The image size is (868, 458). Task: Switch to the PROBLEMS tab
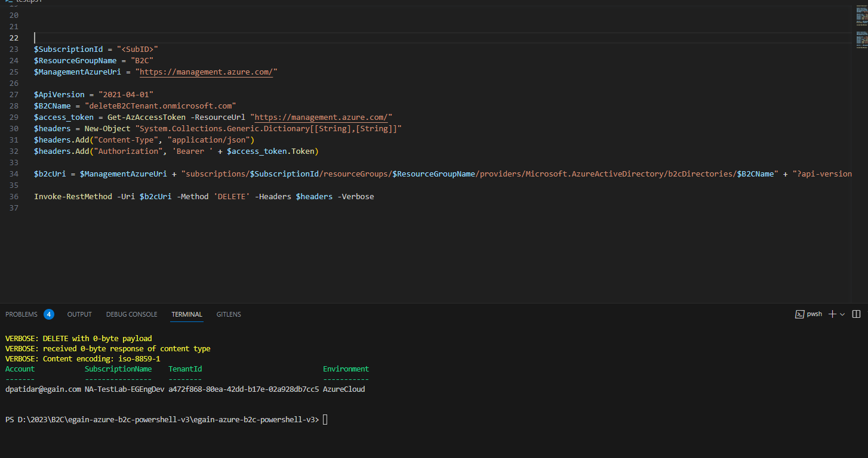click(x=21, y=314)
